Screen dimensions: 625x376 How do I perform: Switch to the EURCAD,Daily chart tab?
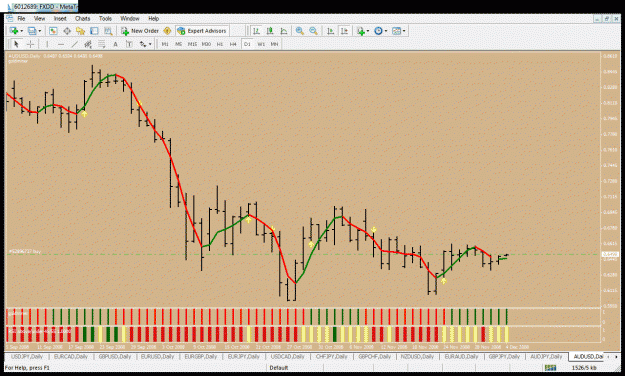point(71,356)
